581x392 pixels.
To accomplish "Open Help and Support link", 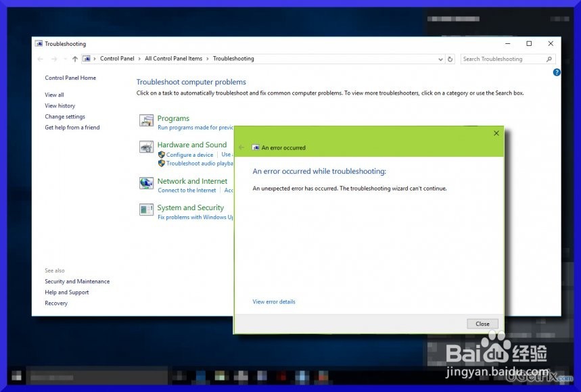I will click(x=67, y=293).
